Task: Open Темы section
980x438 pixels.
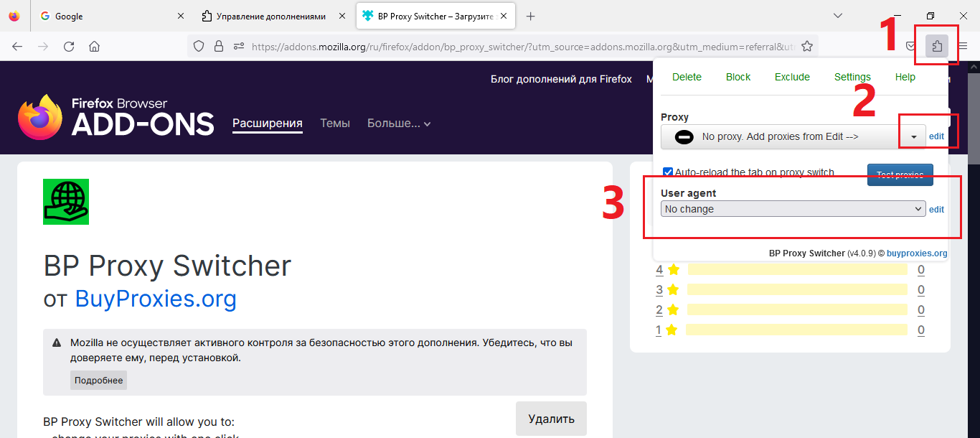Action: pyautogui.click(x=335, y=124)
